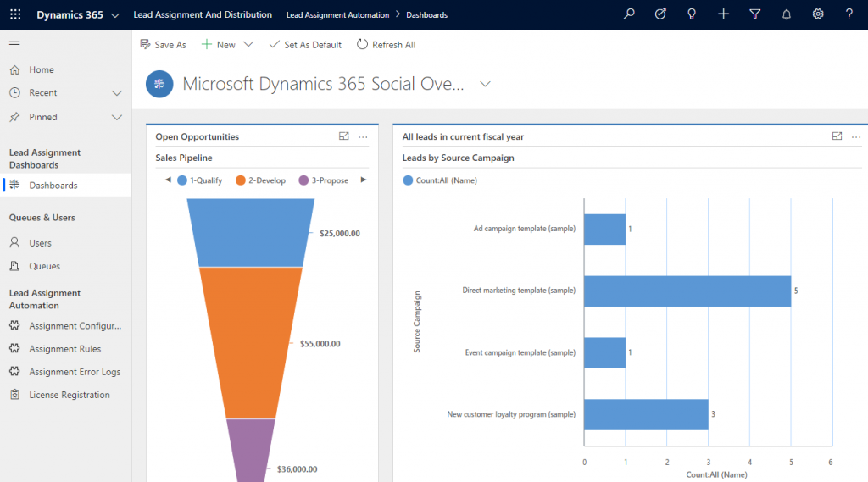
Task: Click Save As in the command bar
Action: (163, 44)
